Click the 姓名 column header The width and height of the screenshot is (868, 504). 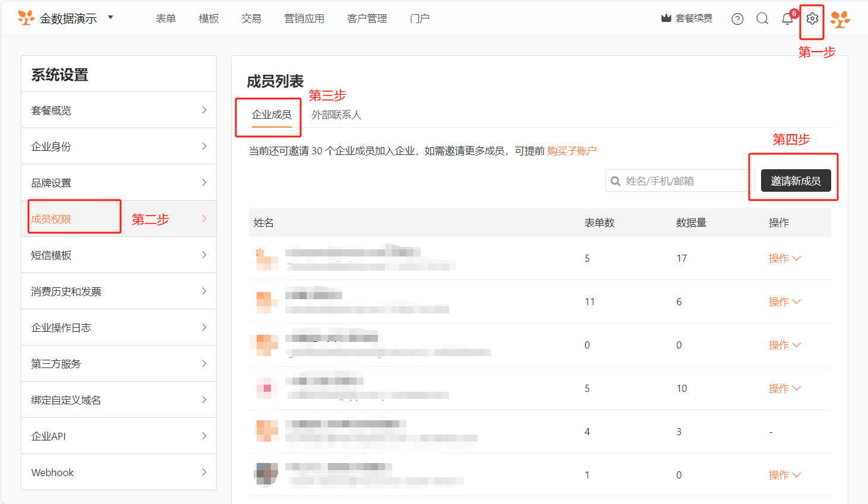click(x=264, y=223)
